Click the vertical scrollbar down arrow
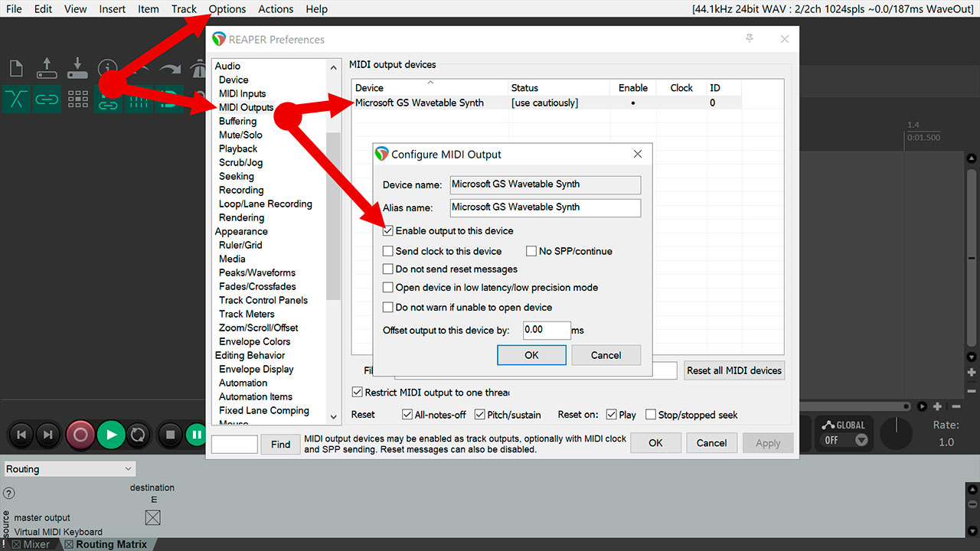The height and width of the screenshot is (551, 980). coord(972,357)
